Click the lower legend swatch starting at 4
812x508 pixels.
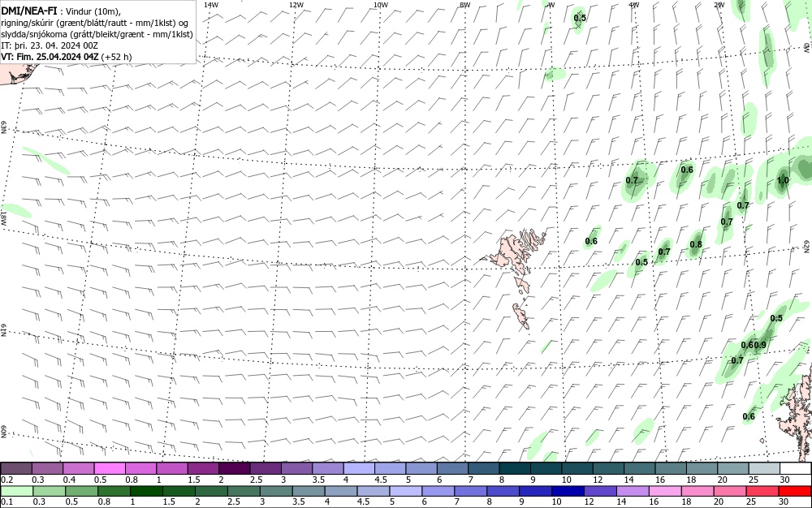(341, 491)
